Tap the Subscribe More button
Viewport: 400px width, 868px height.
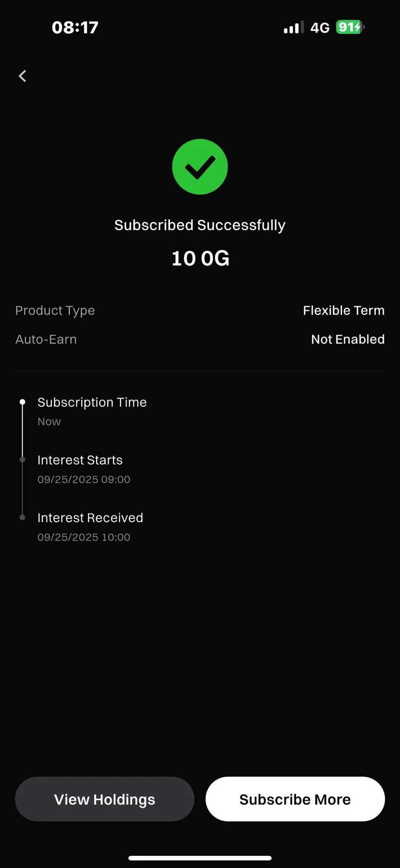(x=295, y=799)
